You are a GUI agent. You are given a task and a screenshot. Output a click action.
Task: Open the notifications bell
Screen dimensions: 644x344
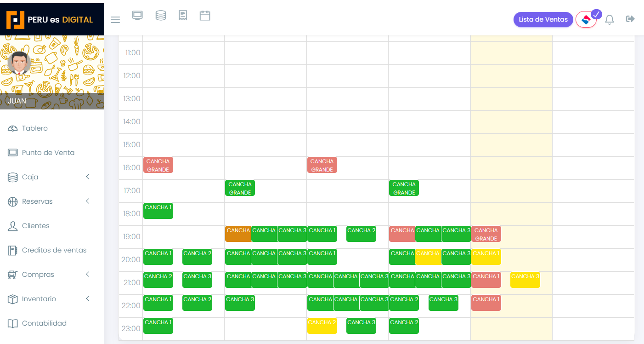click(x=610, y=20)
